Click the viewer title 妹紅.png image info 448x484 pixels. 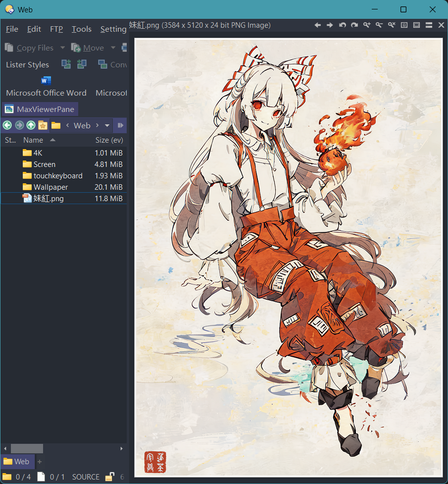coord(199,25)
